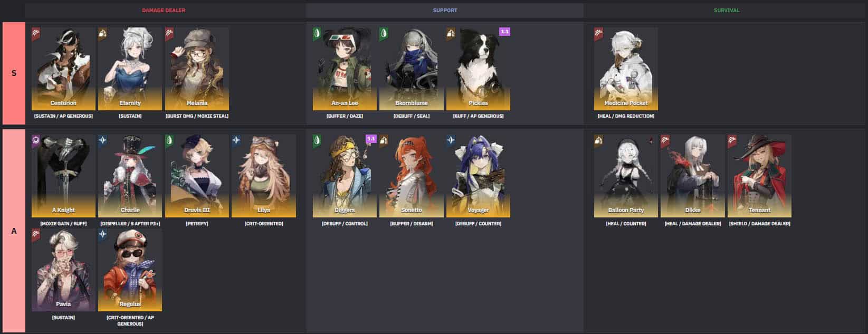Click the Mineral afflatus icon on Eternity's card
The image size is (868, 334).
(x=102, y=34)
